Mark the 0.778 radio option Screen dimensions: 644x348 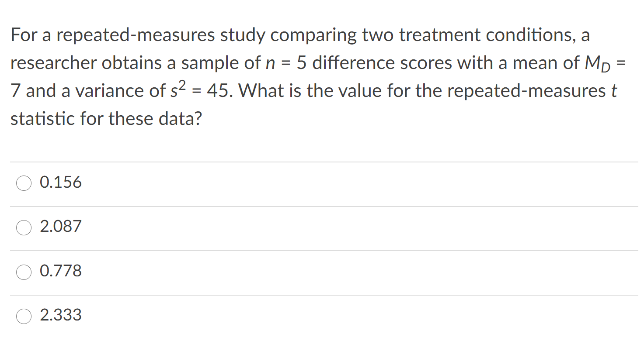(24, 272)
